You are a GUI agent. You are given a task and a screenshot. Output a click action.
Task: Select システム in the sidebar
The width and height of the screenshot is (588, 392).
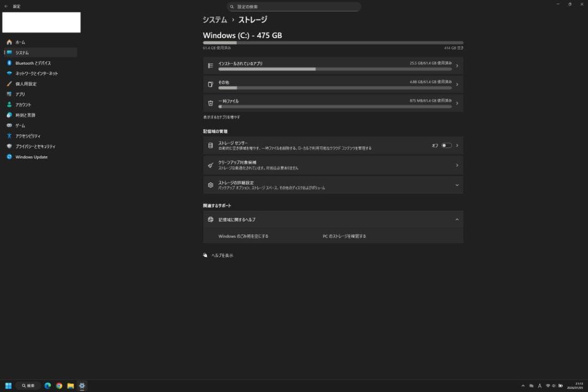pyautogui.click(x=40, y=52)
